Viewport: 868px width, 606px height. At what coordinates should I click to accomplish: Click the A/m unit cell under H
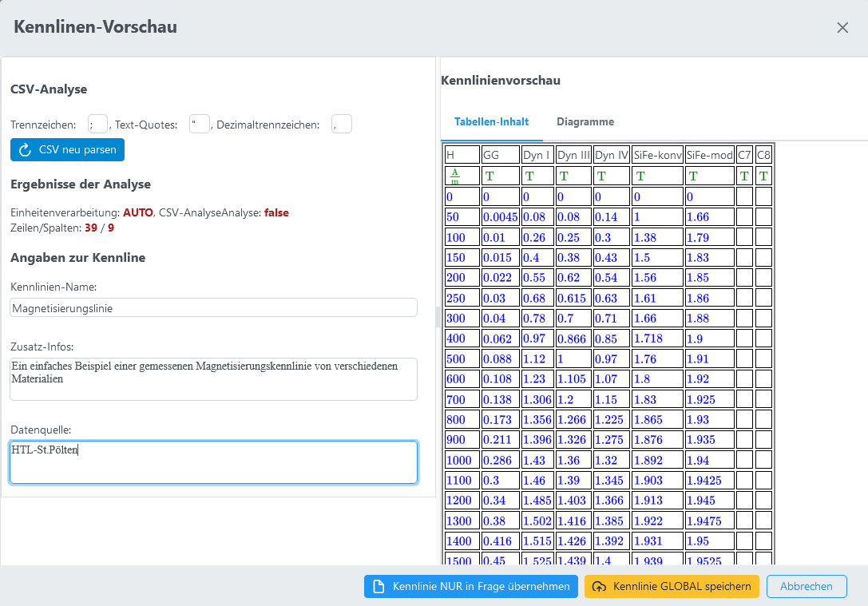tap(462, 176)
